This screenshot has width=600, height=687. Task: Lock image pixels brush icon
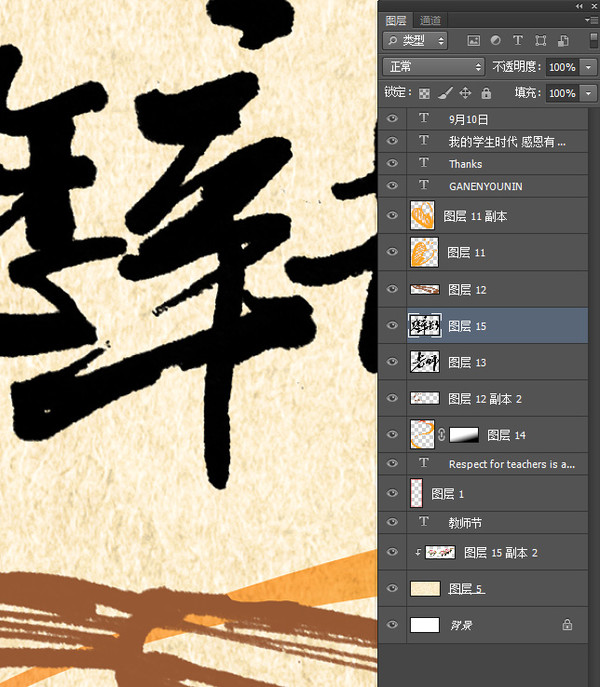point(445,93)
